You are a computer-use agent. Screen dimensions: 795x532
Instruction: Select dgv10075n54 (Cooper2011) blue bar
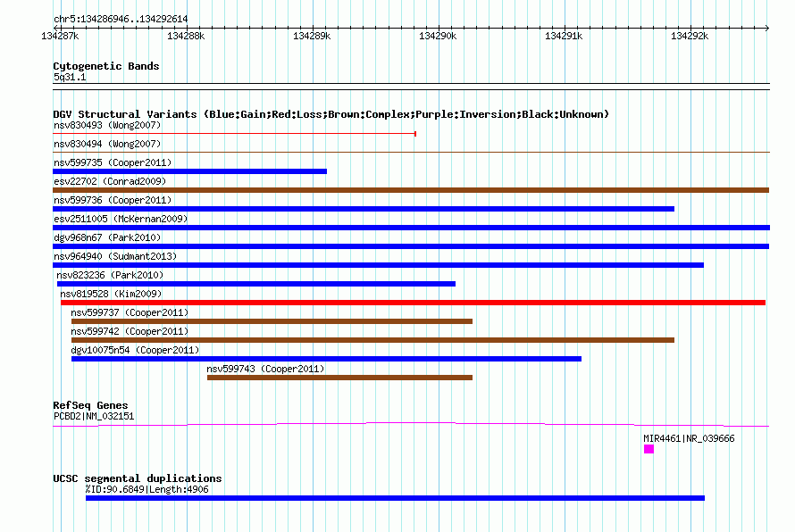[327, 359]
